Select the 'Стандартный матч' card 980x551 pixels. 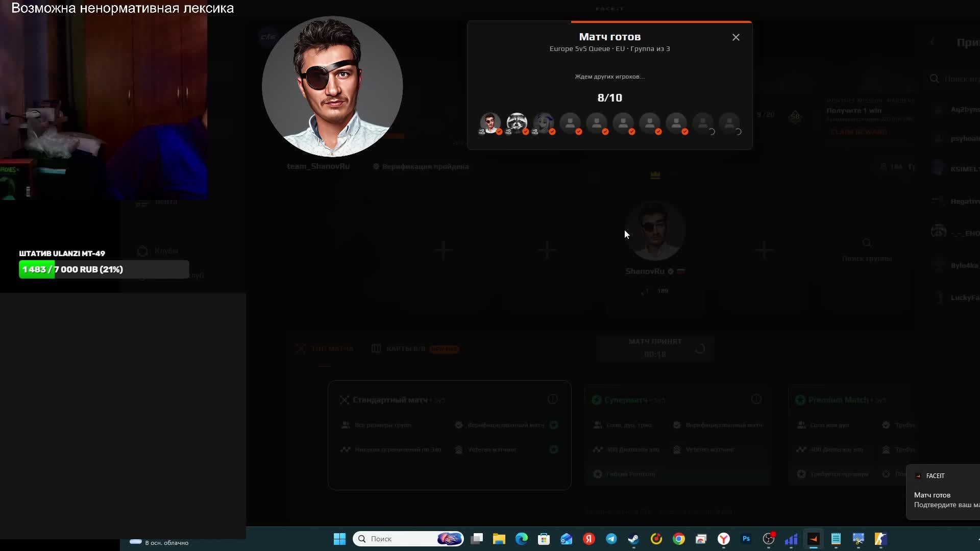pyautogui.click(x=449, y=435)
